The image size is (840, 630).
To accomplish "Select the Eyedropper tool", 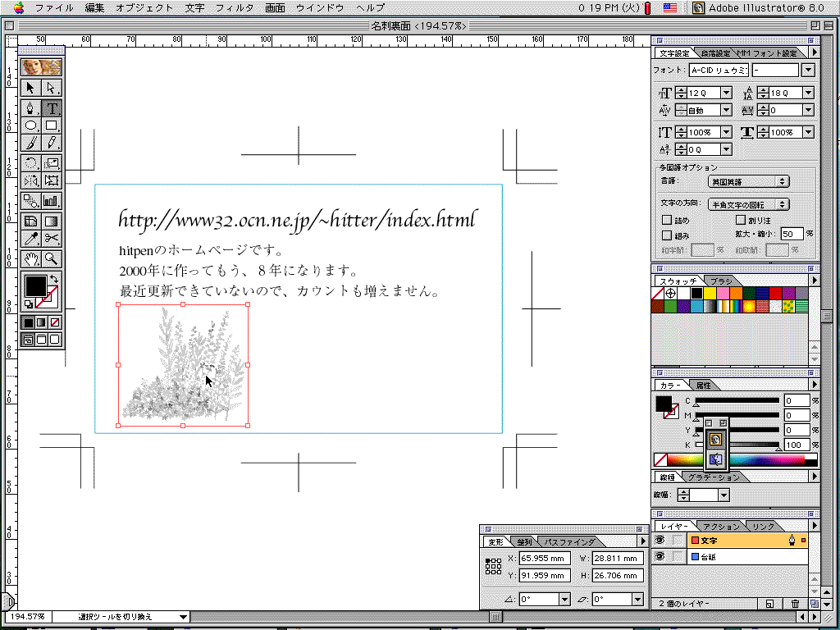I will 31,239.
